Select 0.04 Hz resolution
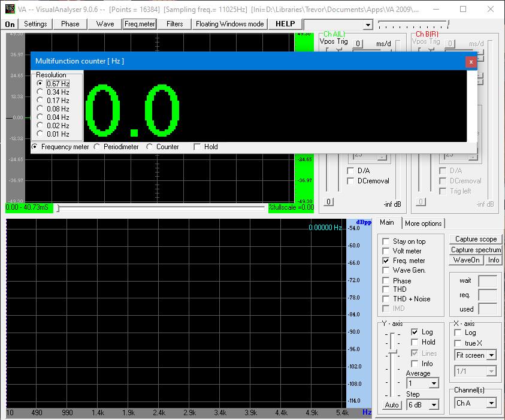The height and width of the screenshot is (420, 505). (x=40, y=117)
